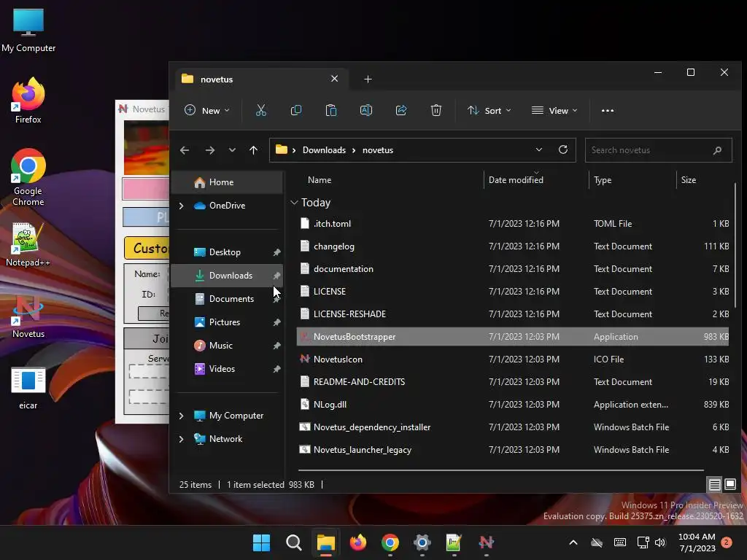Open the View dropdown
The height and width of the screenshot is (560, 747).
(554, 111)
